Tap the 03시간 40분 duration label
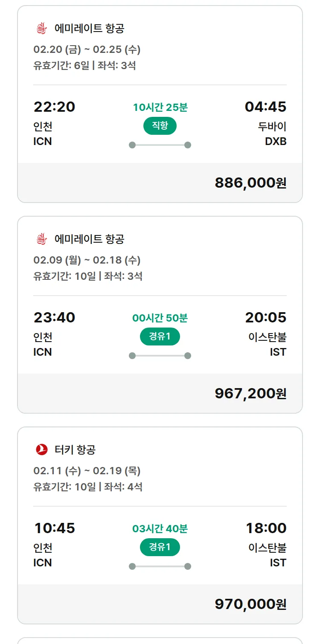 click(160, 529)
